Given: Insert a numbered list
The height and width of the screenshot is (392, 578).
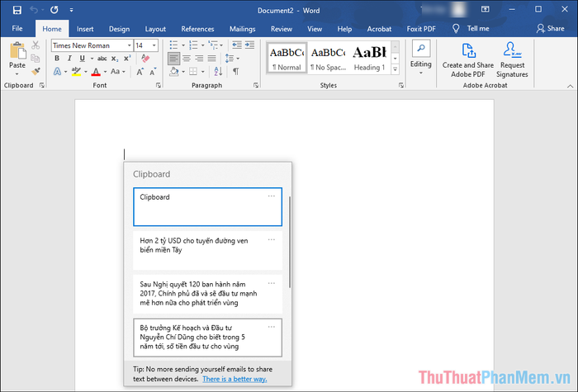Looking at the screenshot, I should (x=193, y=45).
